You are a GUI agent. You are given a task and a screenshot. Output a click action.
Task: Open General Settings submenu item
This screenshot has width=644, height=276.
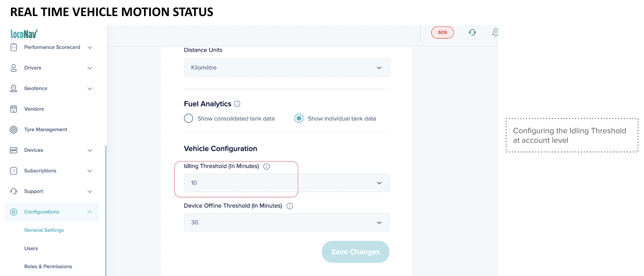(x=44, y=230)
